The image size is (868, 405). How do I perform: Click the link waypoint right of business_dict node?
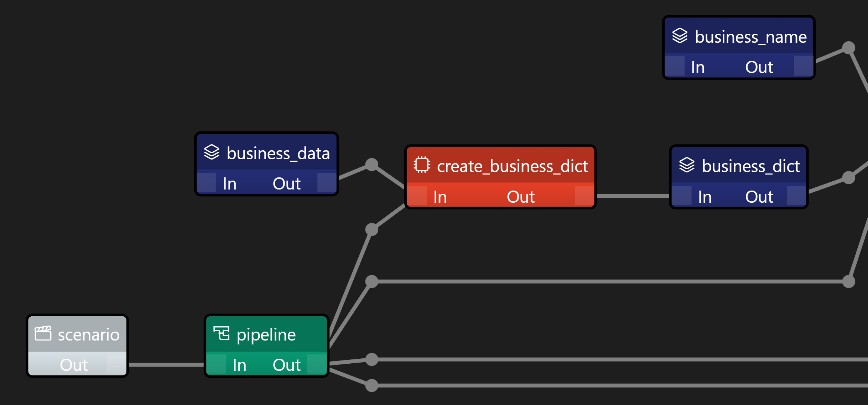(849, 177)
